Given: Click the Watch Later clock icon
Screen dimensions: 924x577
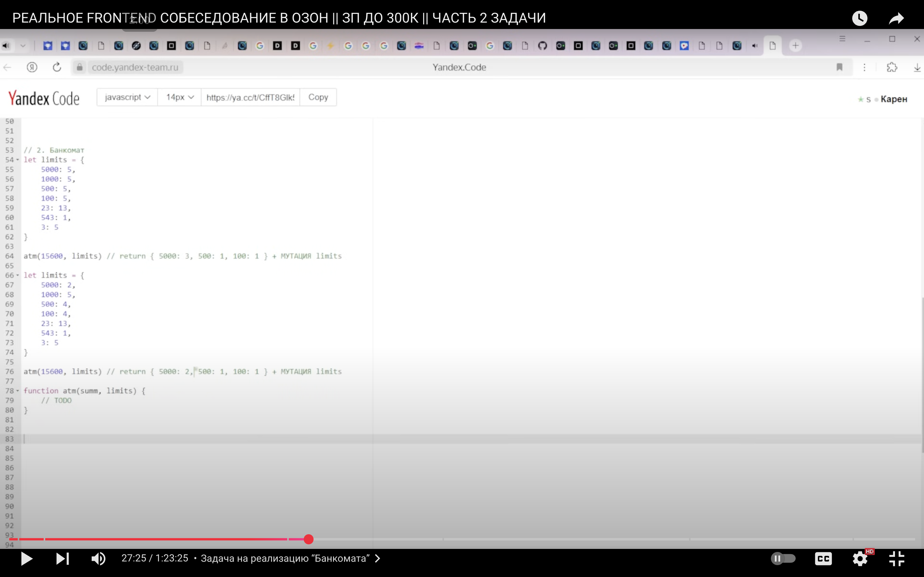Looking at the screenshot, I should point(860,18).
